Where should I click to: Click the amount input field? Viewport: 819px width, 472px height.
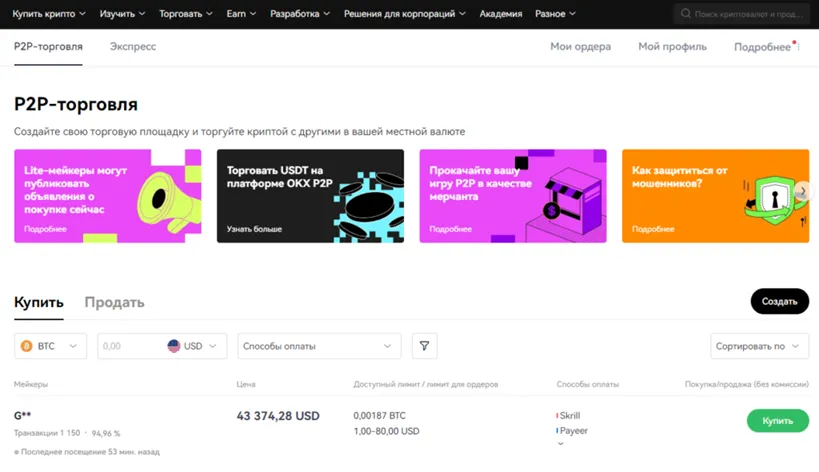(130, 346)
